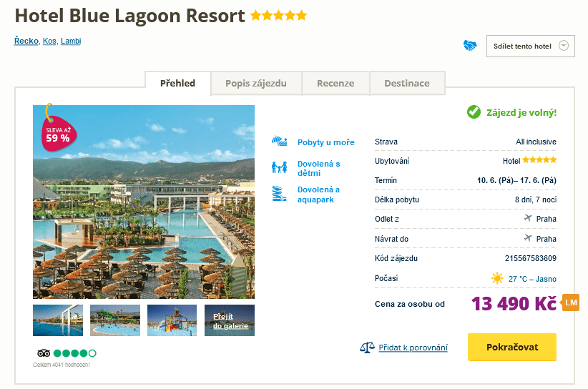Viewport: 588px width, 389px height.
Task: Click the water slide aquapark icon
Action: click(x=279, y=194)
